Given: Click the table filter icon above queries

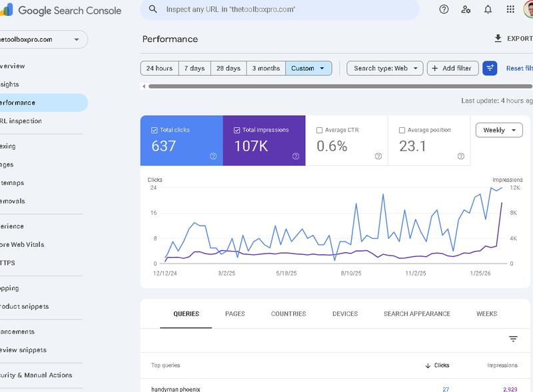Looking at the screenshot, I should point(512,339).
